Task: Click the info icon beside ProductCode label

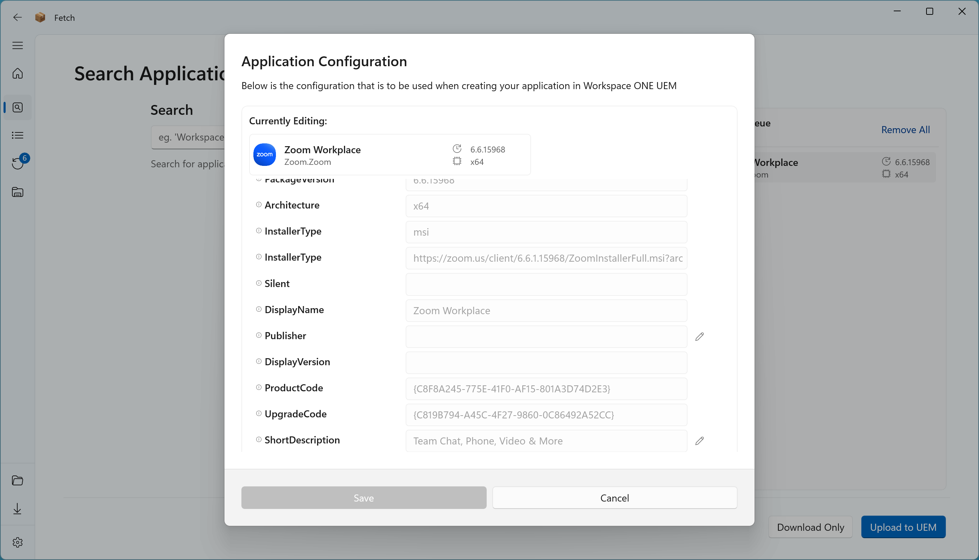Action: pos(259,387)
